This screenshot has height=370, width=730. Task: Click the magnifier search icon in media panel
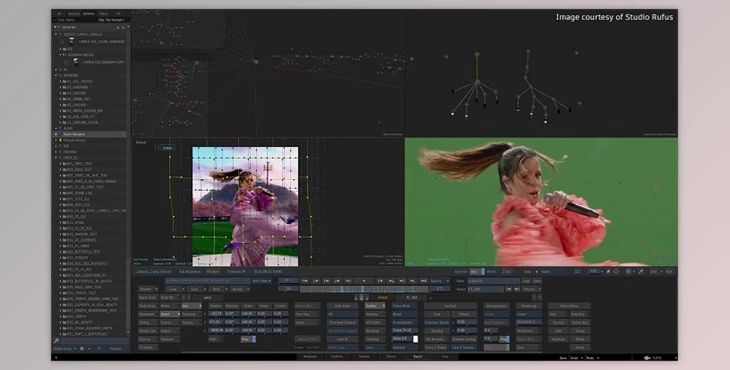coord(56,341)
